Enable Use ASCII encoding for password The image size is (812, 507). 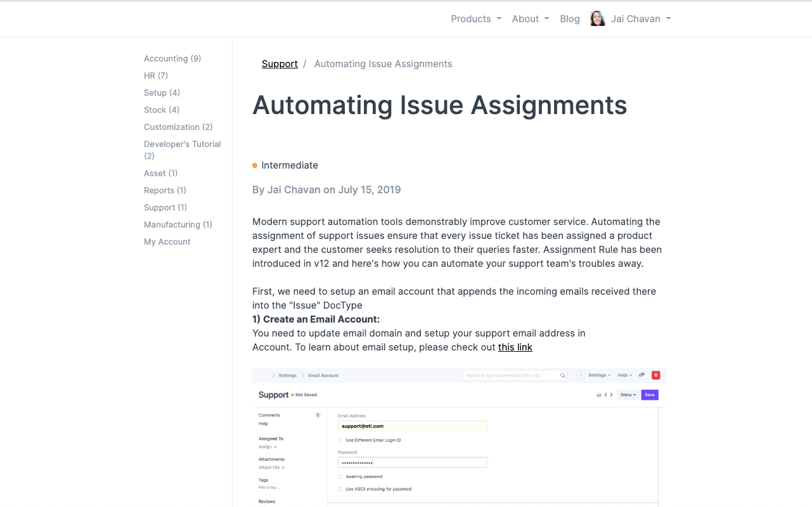point(340,489)
